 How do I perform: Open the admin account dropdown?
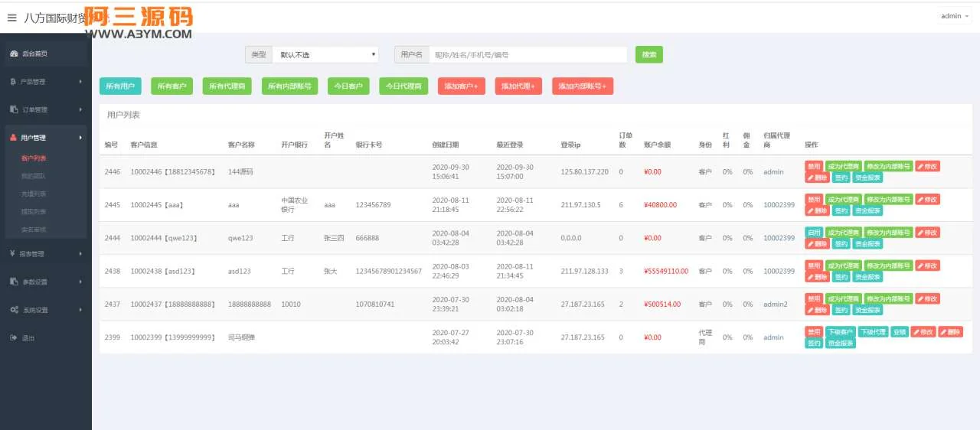click(x=954, y=16)
